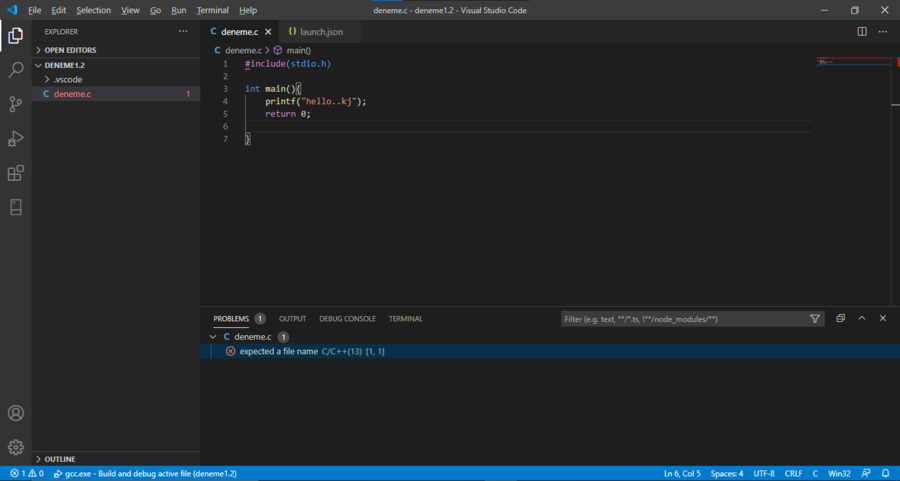Open the Edit menu

tap(59, 10)
